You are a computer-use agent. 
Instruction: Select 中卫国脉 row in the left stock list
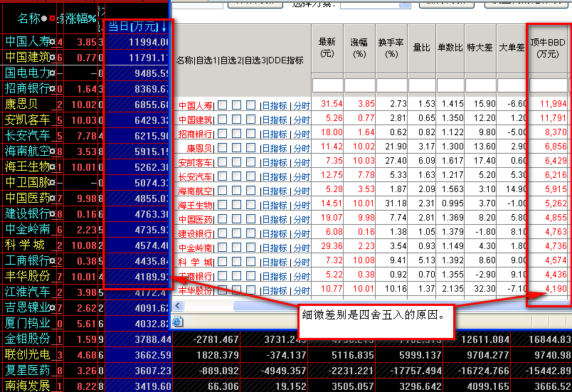pyautogui.click(x=28, y=182)
